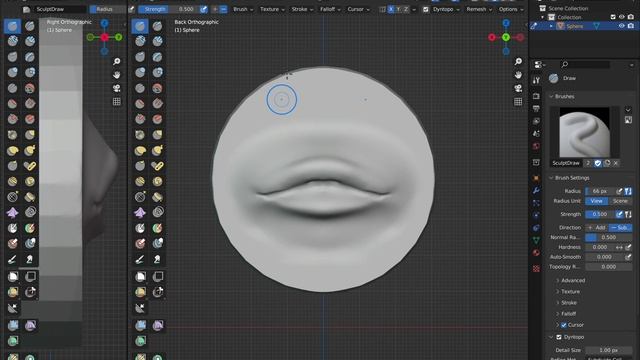Click plus direction button in header
The width and height of the screenshot is (640, 360).
215,9
